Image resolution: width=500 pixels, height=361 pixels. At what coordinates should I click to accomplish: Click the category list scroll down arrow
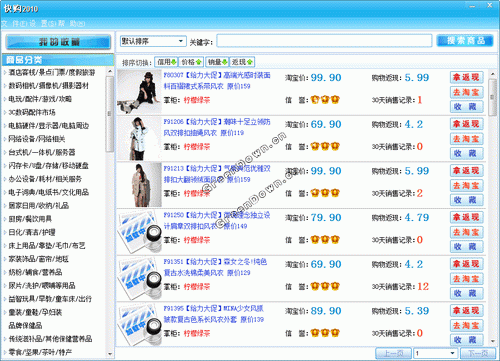click(110, 354)
